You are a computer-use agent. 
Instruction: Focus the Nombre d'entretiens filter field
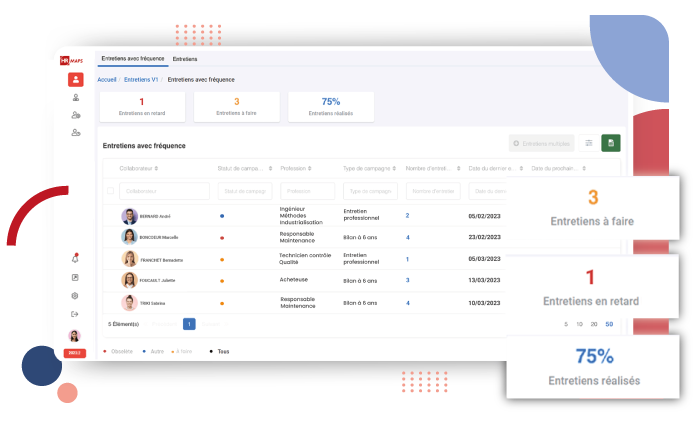[433, 191]
